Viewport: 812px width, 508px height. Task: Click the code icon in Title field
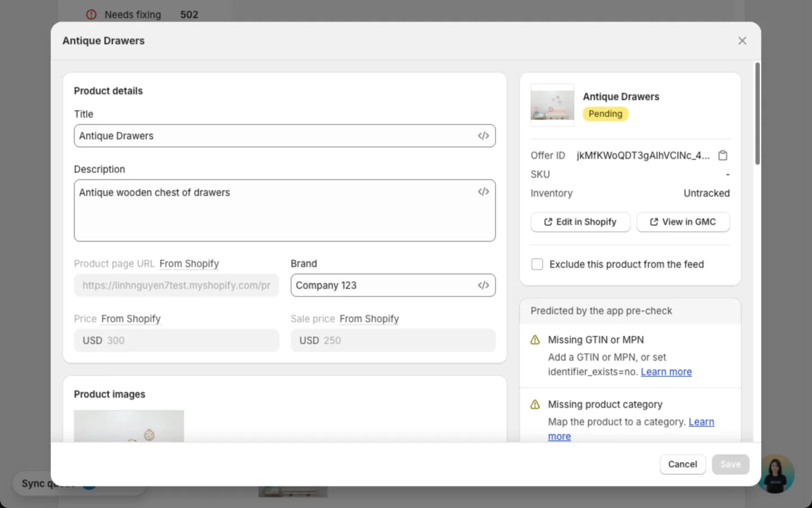click(x=483, y=135)
